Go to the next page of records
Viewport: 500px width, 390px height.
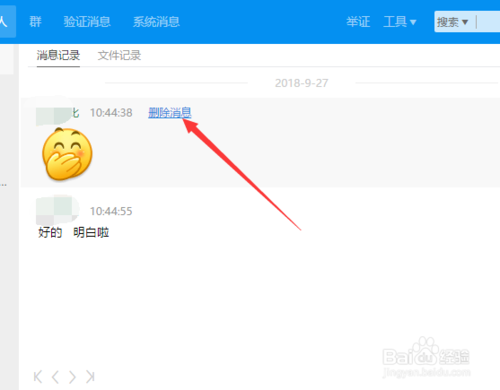click(72, 377)
